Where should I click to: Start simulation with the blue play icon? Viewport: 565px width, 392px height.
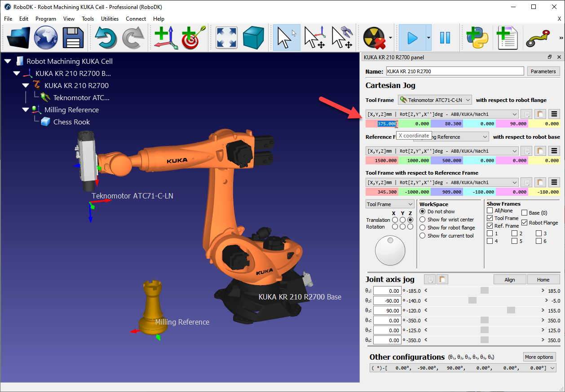412,38
